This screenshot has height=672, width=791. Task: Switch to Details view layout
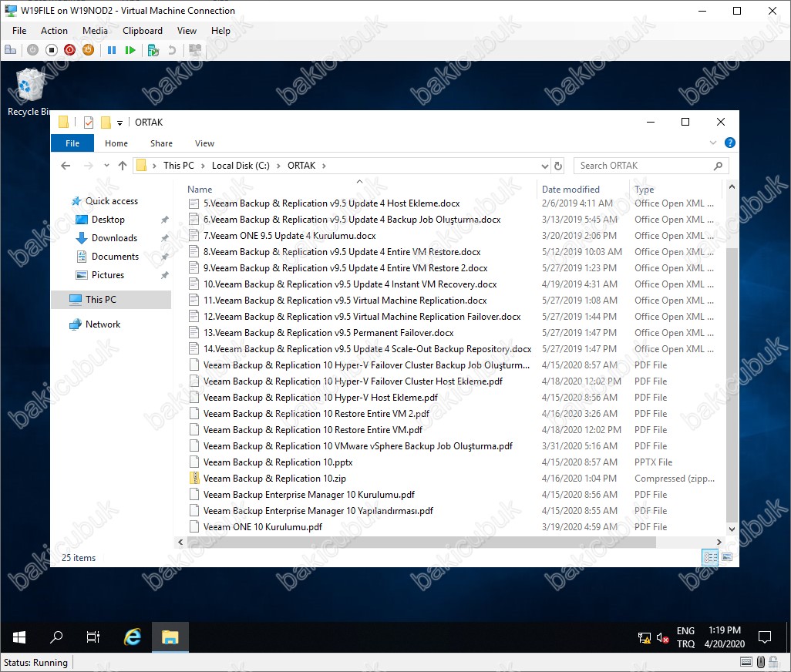pyautogui.click(x=710, y=557)
